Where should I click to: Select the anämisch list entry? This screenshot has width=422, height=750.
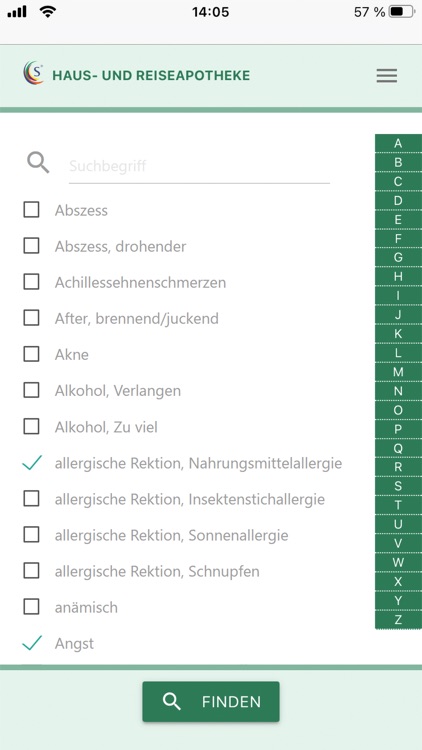(86, 607)
